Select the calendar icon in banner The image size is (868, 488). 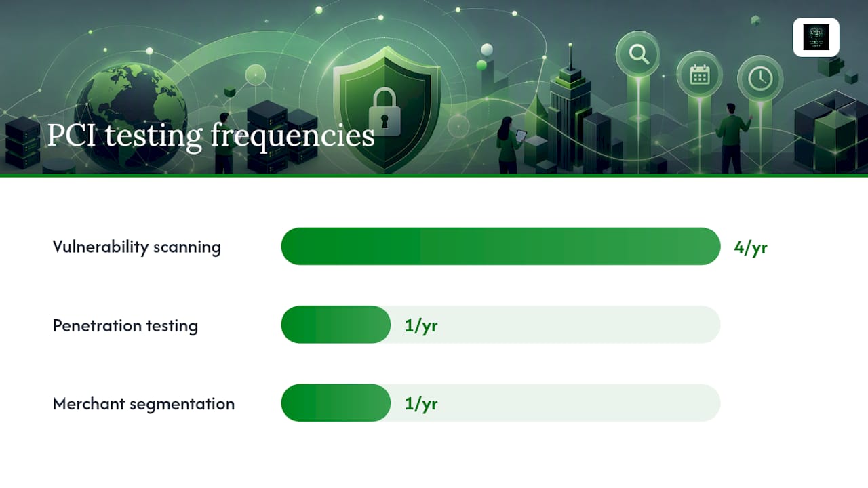click(x=699, y=74)
